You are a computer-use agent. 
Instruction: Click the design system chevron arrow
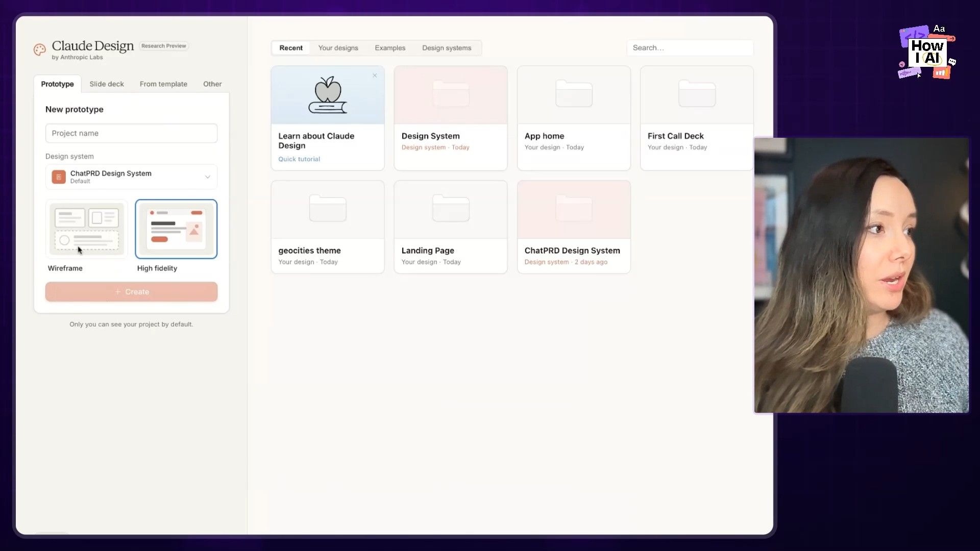(208, 177)
